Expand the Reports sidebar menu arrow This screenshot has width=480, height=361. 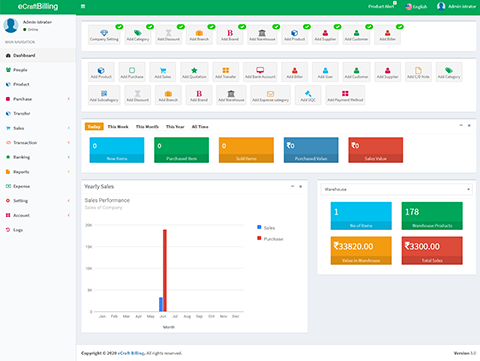click(69, 172)
